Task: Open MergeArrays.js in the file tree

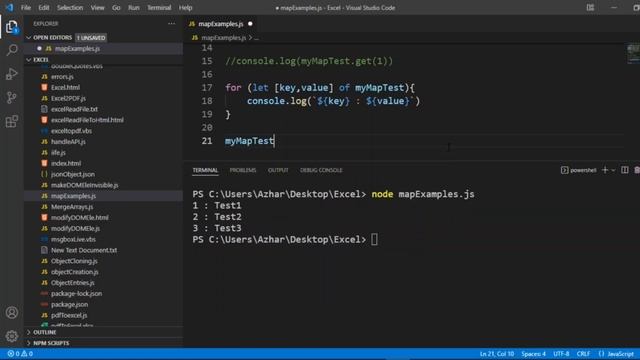Action: point(72,207)
